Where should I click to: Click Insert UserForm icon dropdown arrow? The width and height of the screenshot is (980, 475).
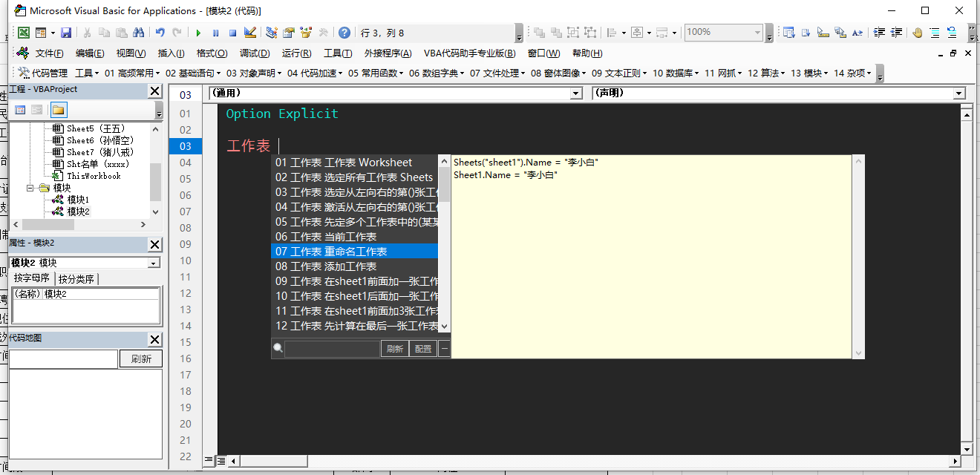pos(53,33)
